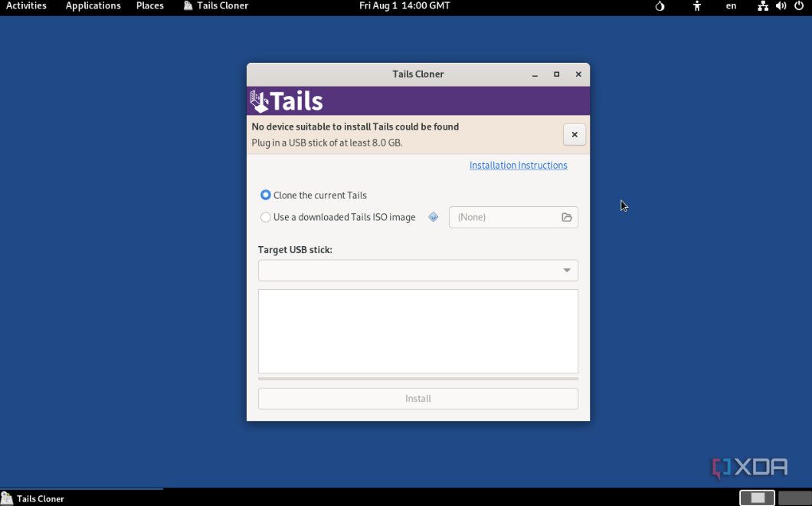This screenshot has width=812, height=506.
Task: Open the clock showing Fri Aug 1 14:00 GMT
Action: [x=404, y=6]
